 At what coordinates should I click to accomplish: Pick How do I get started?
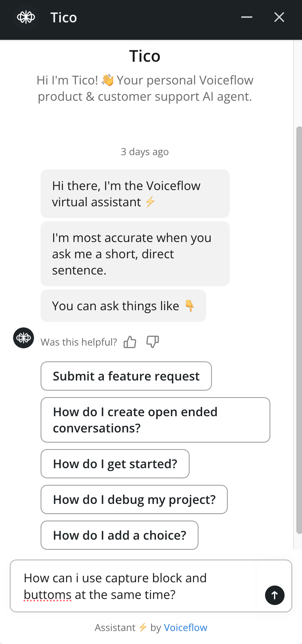coord(115,464)
